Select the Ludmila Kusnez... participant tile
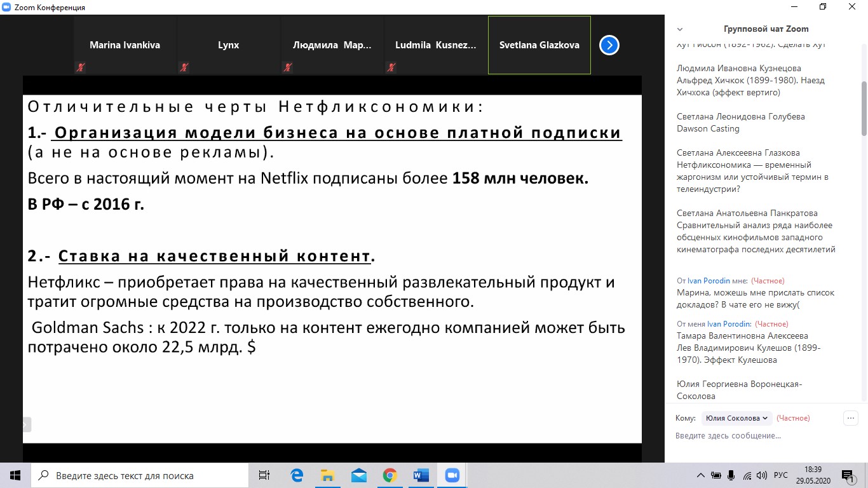The width and height of the screenshot is (868, 488). [436, 45]
